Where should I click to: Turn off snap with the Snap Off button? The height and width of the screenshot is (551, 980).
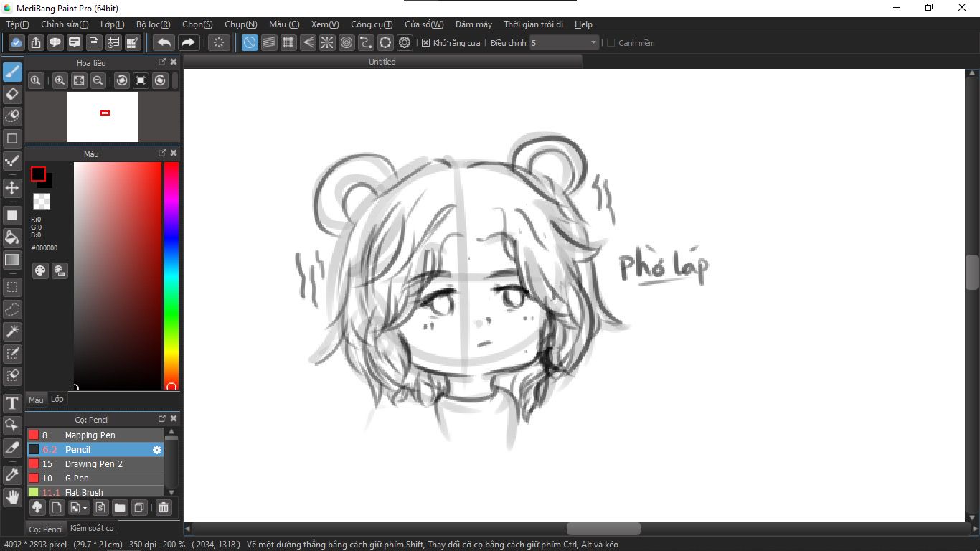250,43
